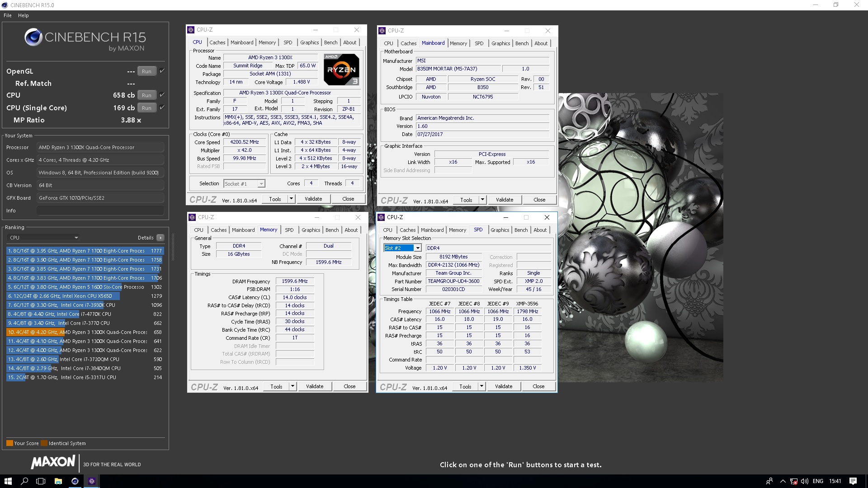Click Validate in the CPU tab window
Viewport: 868px width, 488px height.
click(313, 199)
